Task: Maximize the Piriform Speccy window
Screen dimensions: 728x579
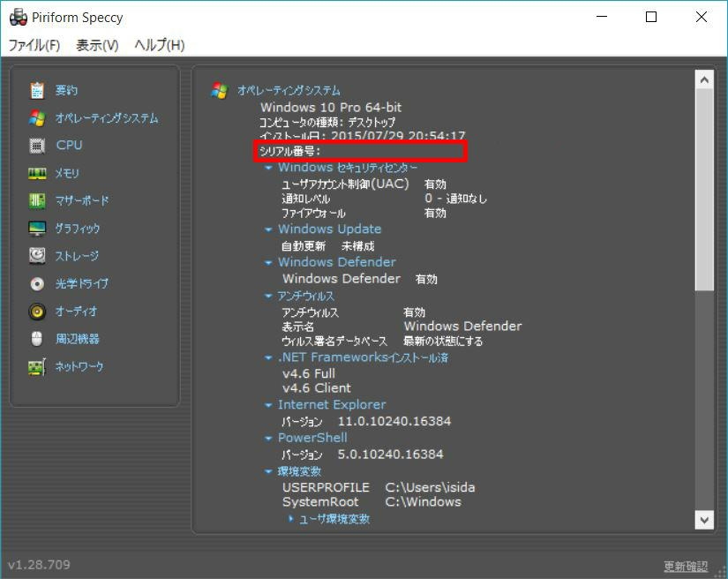Action: coord(651,17)
